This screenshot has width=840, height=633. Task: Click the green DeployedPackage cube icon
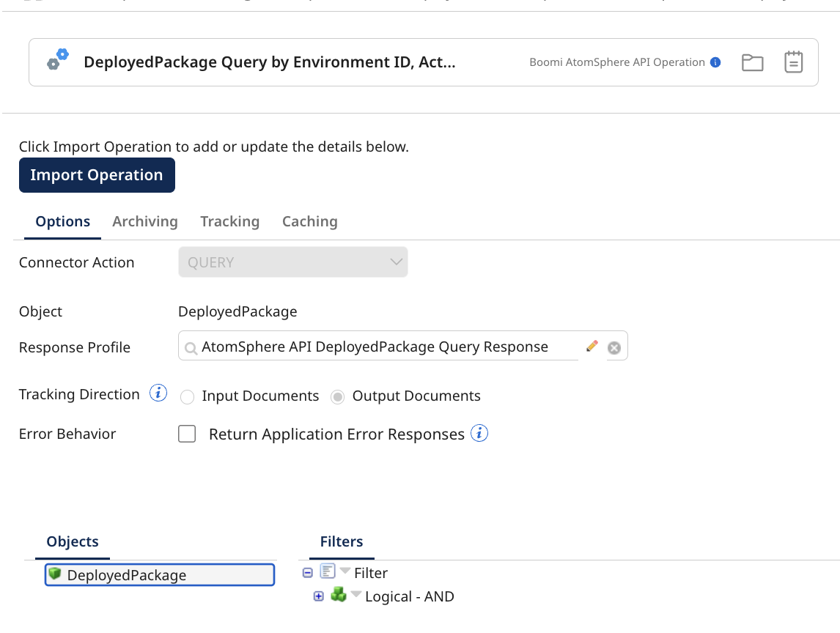pos(55,574)
